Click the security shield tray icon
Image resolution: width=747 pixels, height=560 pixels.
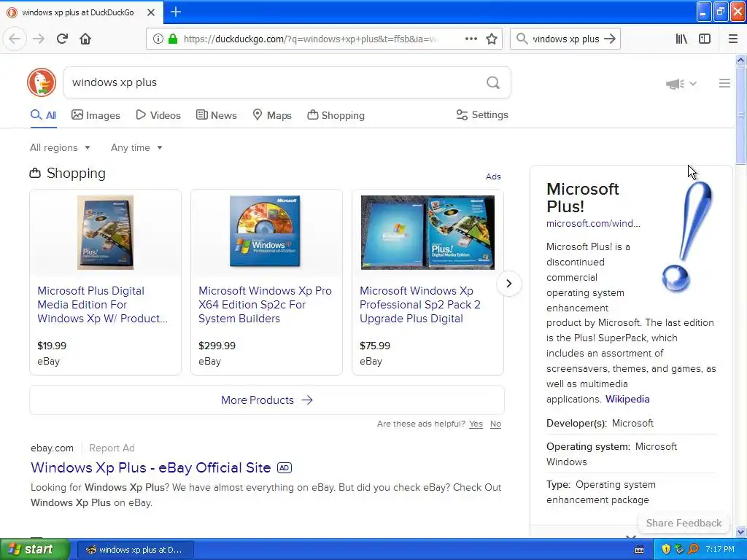[x=666, y=550]
